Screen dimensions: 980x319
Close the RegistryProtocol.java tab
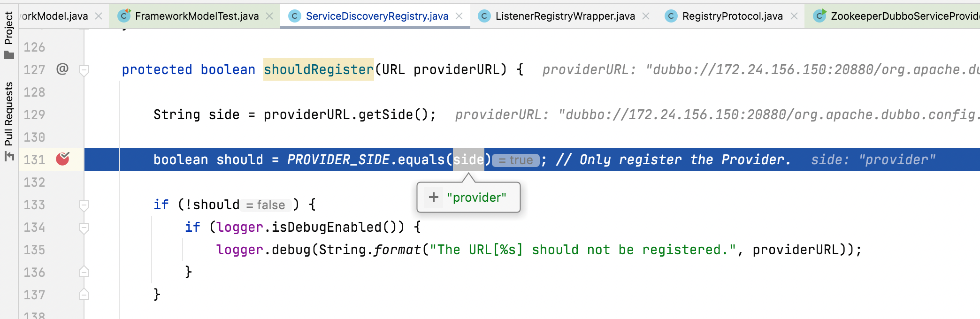click(x=794, y=16)
